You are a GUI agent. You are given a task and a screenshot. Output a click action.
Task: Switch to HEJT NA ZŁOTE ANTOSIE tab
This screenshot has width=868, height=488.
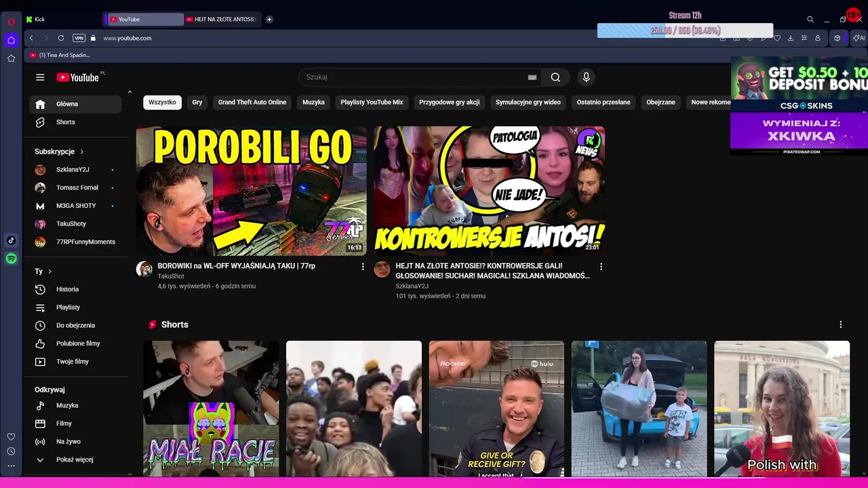click(222, 19)
